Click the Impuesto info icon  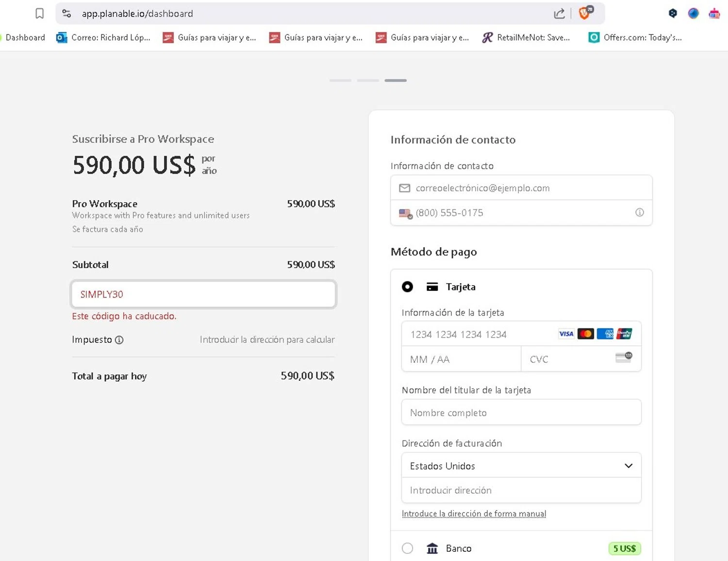pos(119,340)
